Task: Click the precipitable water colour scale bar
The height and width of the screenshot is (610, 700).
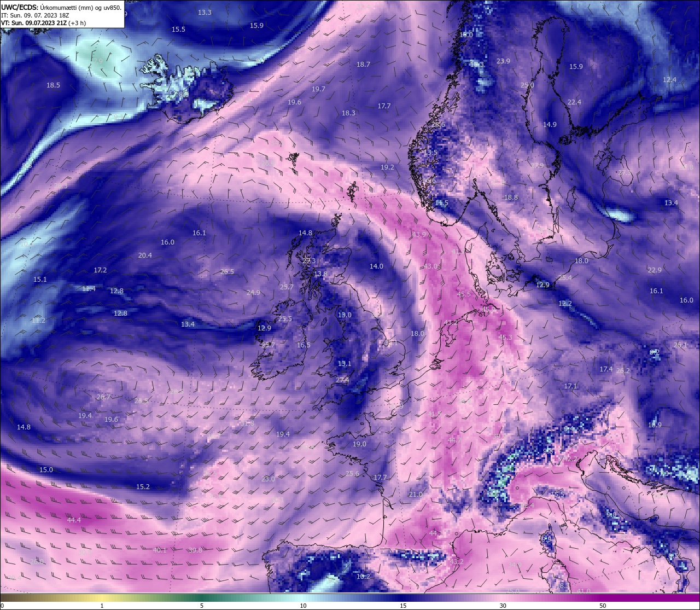Action: click(350, 598)
